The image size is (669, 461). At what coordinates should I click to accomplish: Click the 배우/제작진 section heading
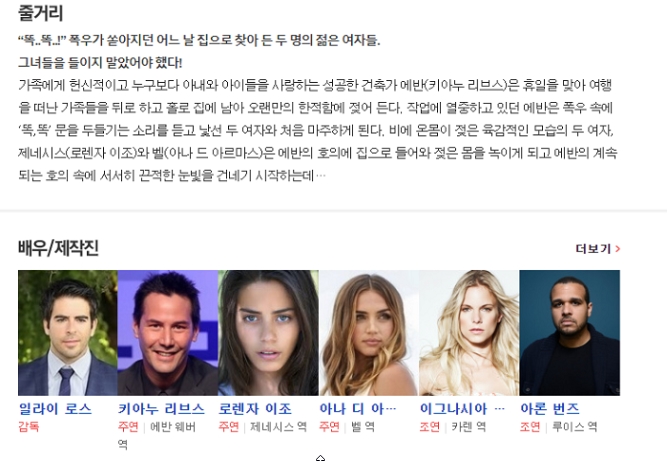[x=58, y=248]
